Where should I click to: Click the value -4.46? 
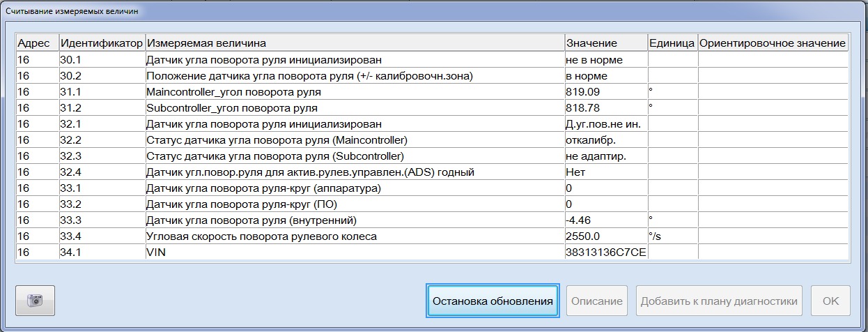606,220
